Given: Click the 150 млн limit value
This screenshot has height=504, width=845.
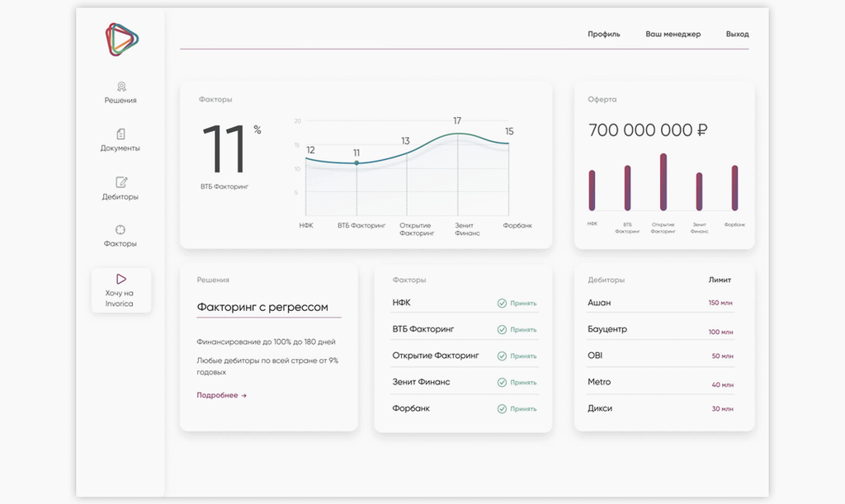Looking at the screenshot, I should pos(720,304).
